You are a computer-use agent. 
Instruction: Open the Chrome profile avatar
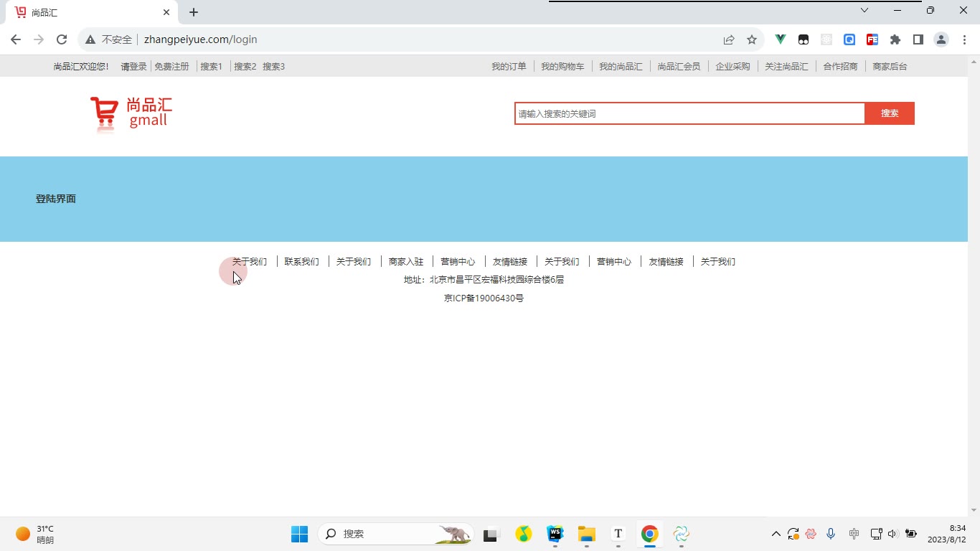click(941, 39)
